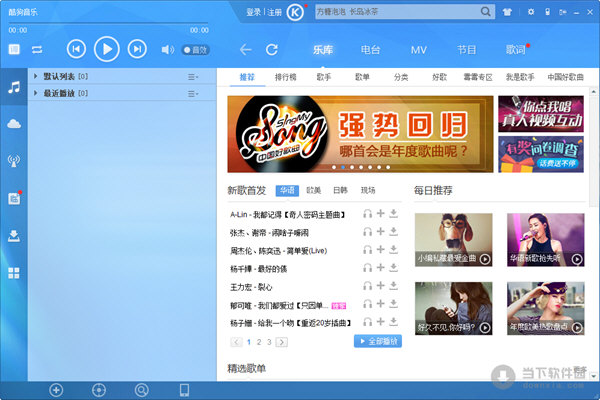Toggle the 音效 sound effect switch
The image size is (600, 400).
[196, 50]
